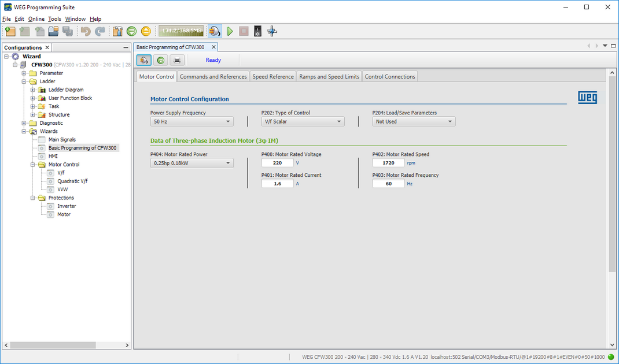
Task: Click the P400 Motor Rated Voltage input field
Action: (x=277, y=163)
